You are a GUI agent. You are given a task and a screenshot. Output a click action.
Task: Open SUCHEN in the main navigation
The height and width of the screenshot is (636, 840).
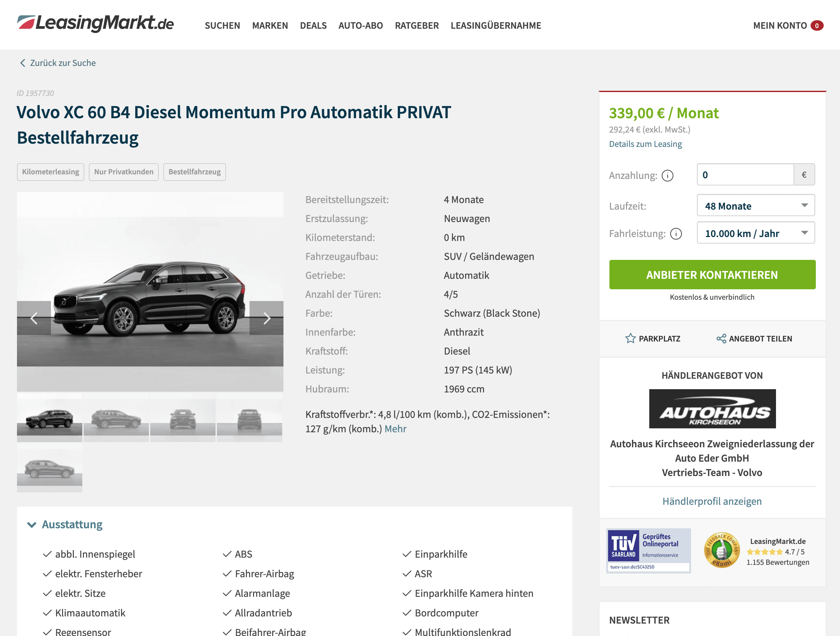click(x=222, y=25)
